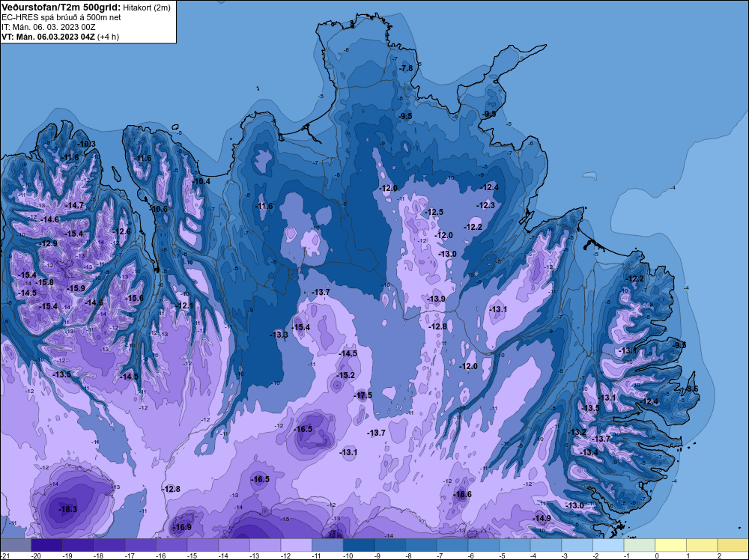
Task: Click the -17.5 temperature value
Action: coord(363,395)
